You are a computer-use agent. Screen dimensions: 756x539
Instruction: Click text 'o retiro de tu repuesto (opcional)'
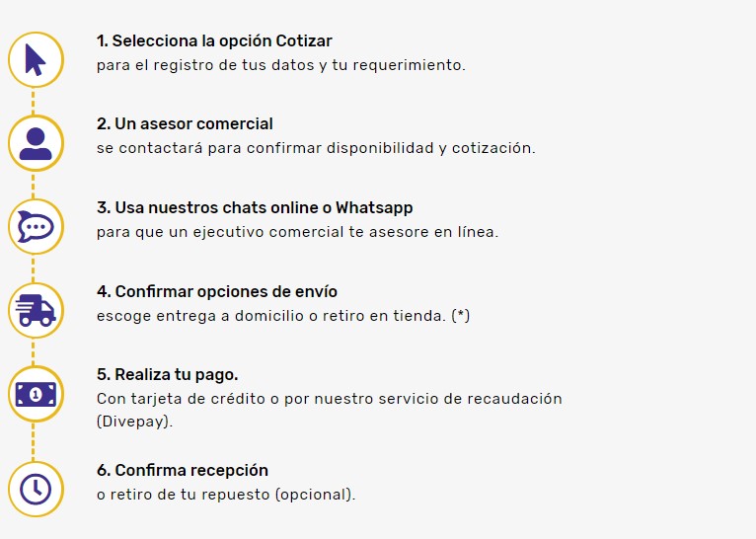226,495
